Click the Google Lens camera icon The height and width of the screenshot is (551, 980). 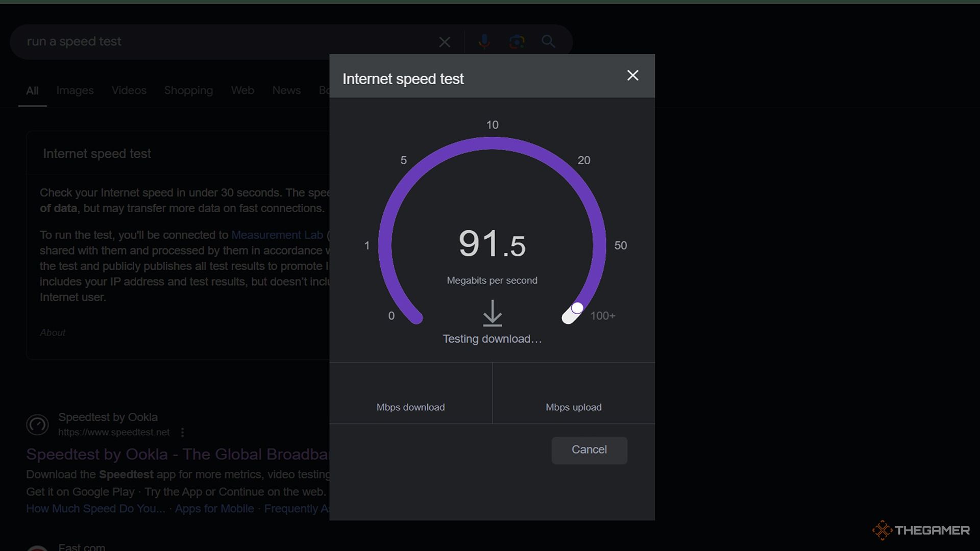(517, 41)
